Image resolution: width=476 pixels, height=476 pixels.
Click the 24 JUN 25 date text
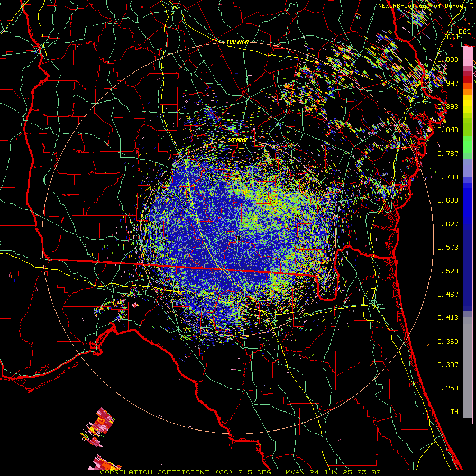point(331,472)
